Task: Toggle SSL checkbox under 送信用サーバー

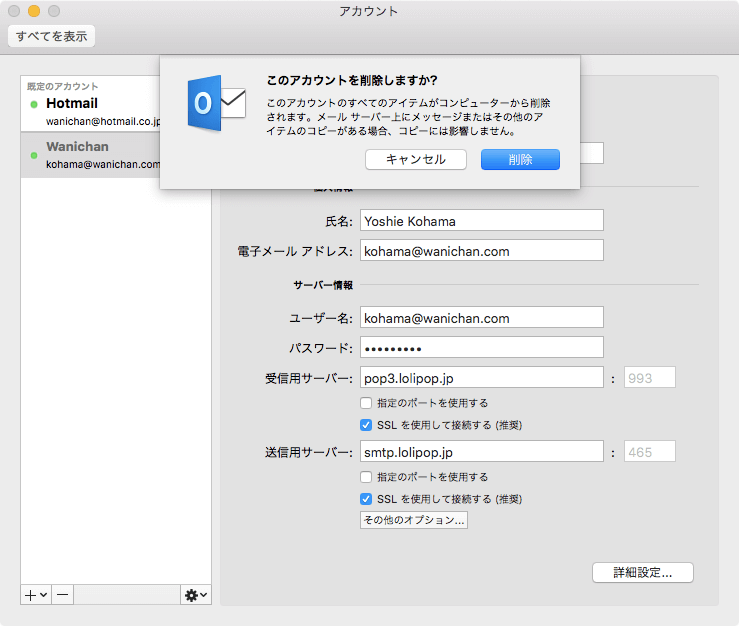Action: [366, 499]
